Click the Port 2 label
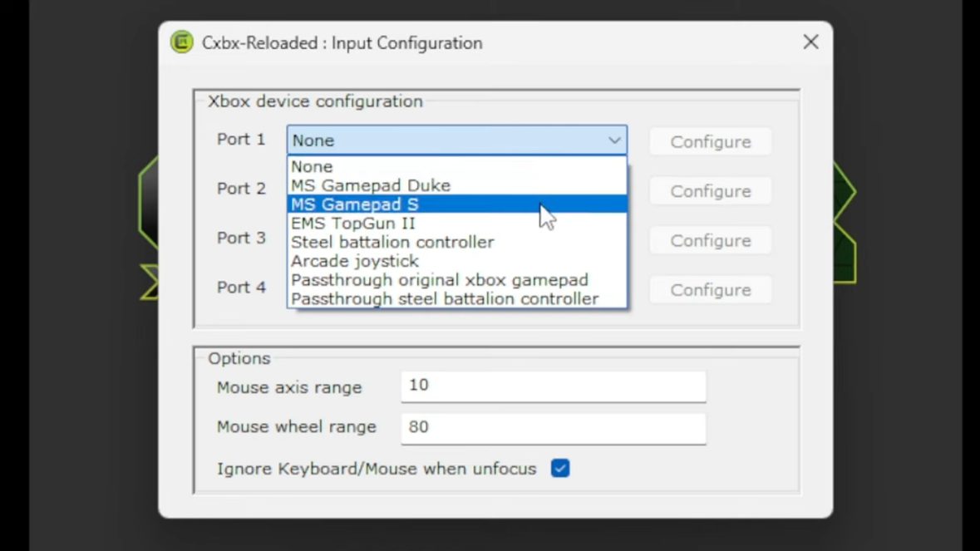 click(241, 189)
